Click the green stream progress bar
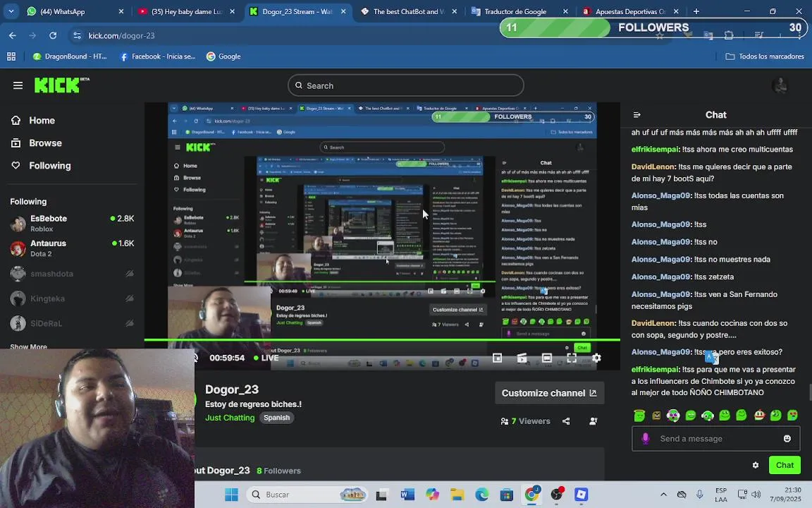 coord(382,340)
